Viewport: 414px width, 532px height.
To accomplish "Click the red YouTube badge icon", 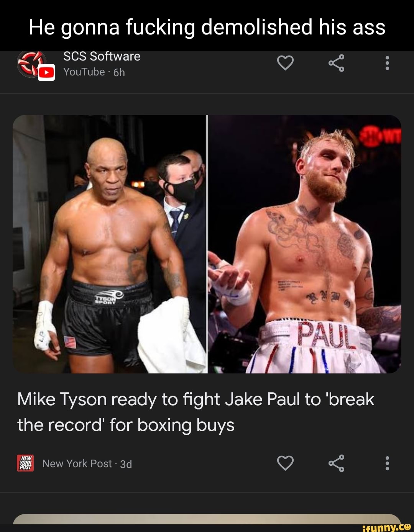I will pyautogui.click(x=46, y=73).
